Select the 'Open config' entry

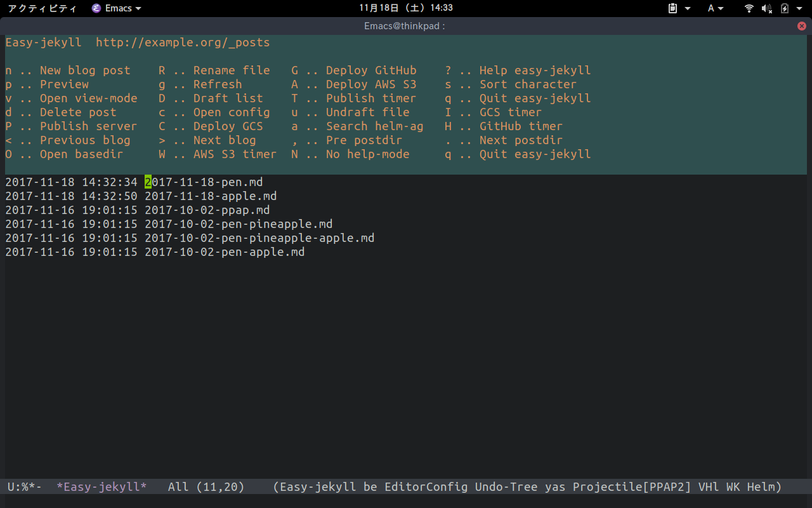(232, 112)
